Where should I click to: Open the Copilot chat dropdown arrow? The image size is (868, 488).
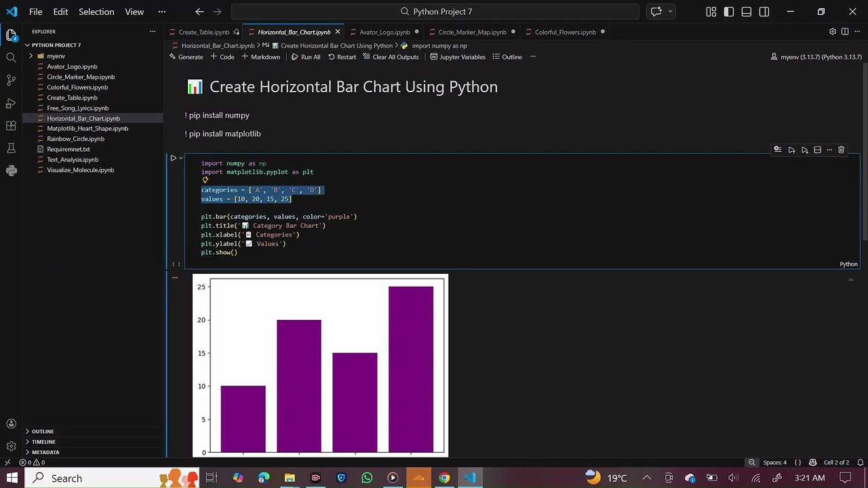[670, 12]
